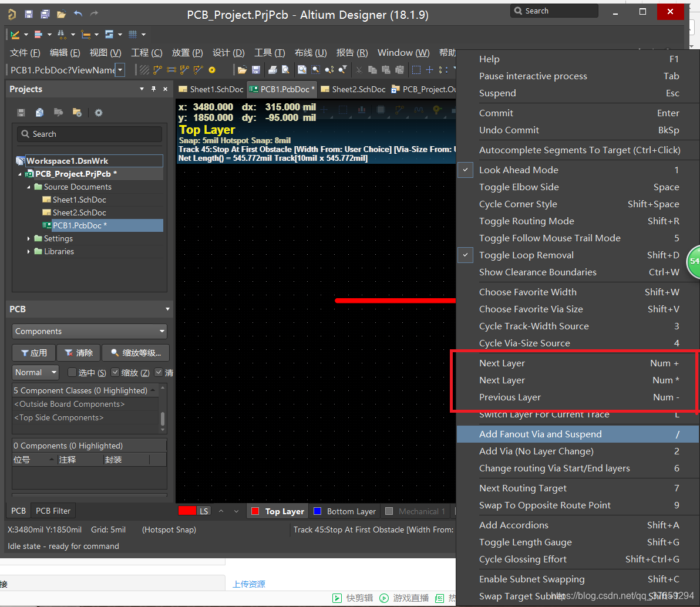
Task: Open the Projects panel options arrow
Action: [x=142, y=89]
